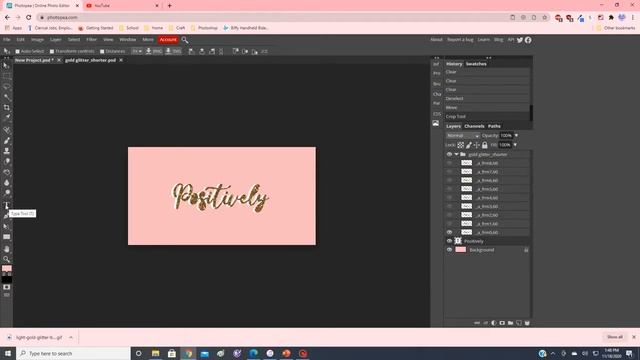The width and height of the screenshot is (640, 360).
Task: Open the Fill dropdown arrow
Action: (x=515, y=145)
